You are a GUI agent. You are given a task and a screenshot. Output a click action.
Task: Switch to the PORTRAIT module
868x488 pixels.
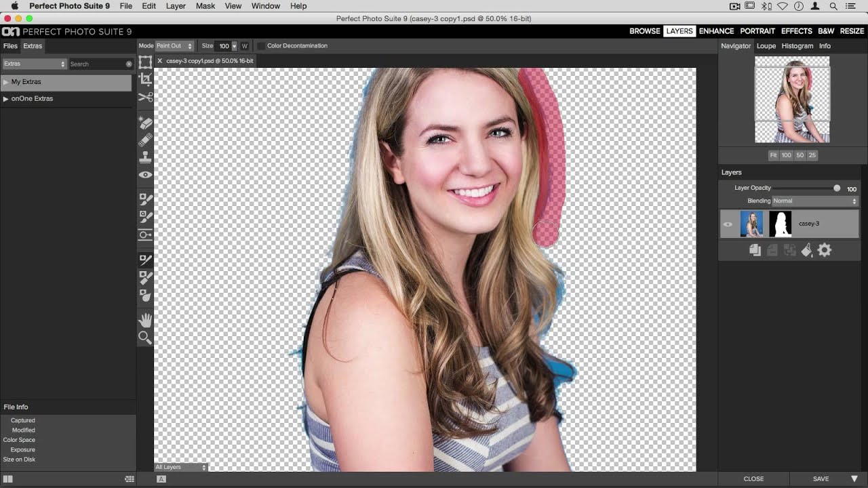click(x=757, y=31)
